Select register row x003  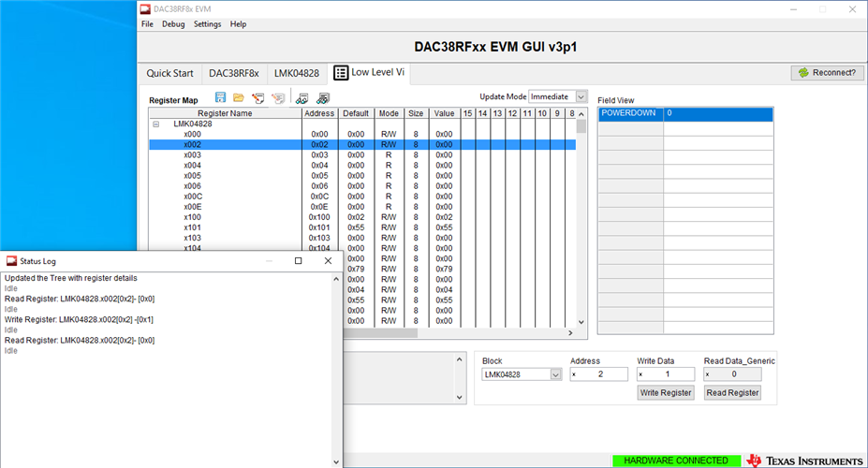click(x=362, y=154)
